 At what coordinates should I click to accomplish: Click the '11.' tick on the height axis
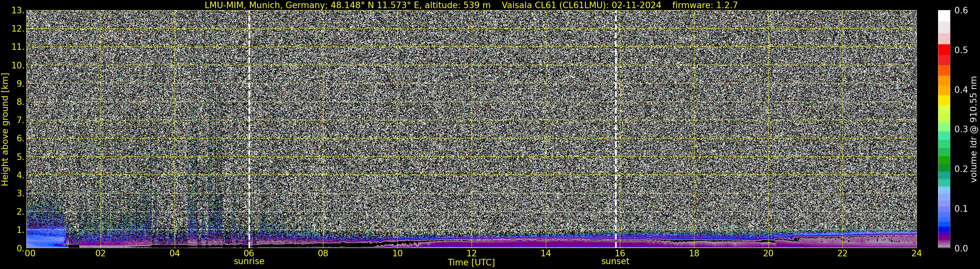coord(18,47)
